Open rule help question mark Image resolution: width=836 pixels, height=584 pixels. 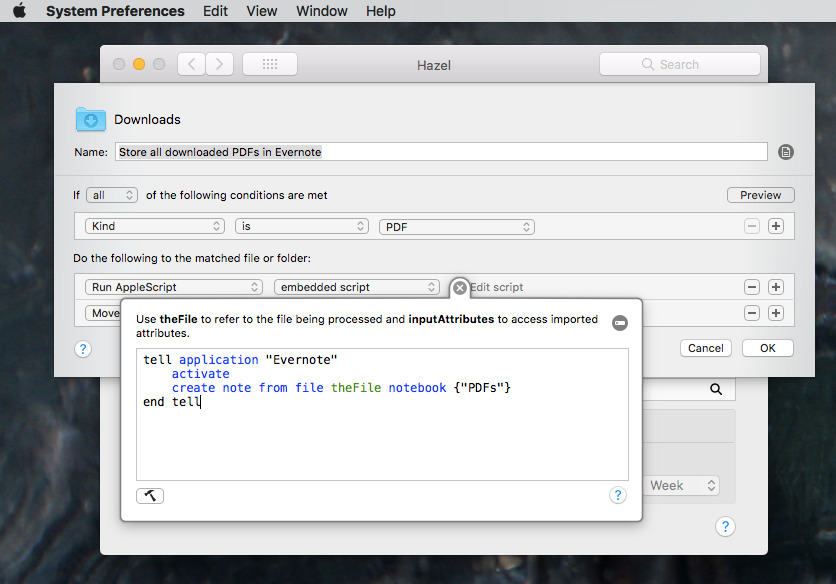point(83,349)
